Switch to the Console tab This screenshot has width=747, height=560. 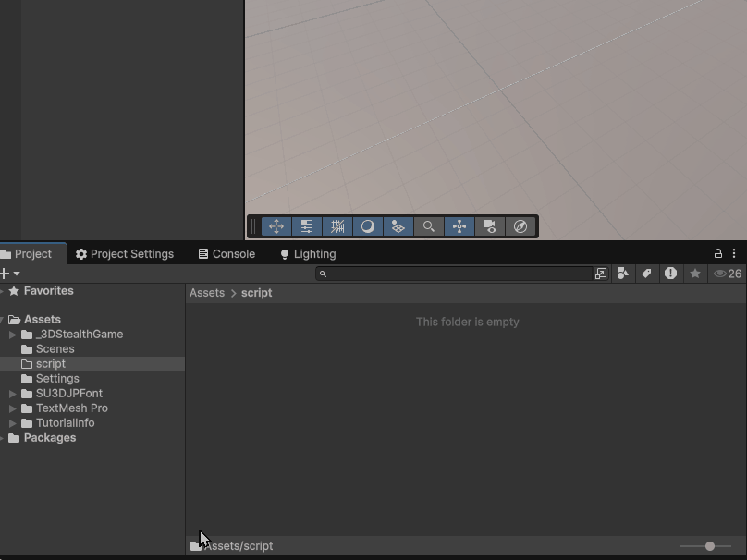point(227,254)
